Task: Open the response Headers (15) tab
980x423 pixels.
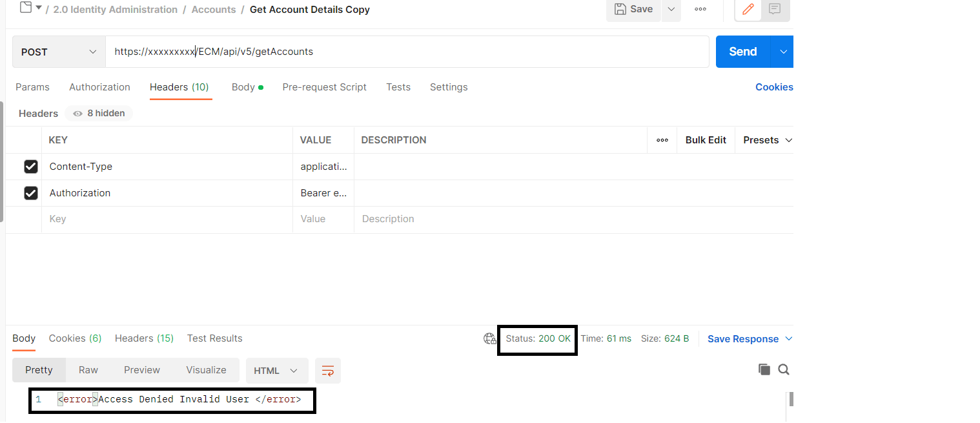Action: pos(144,338)
